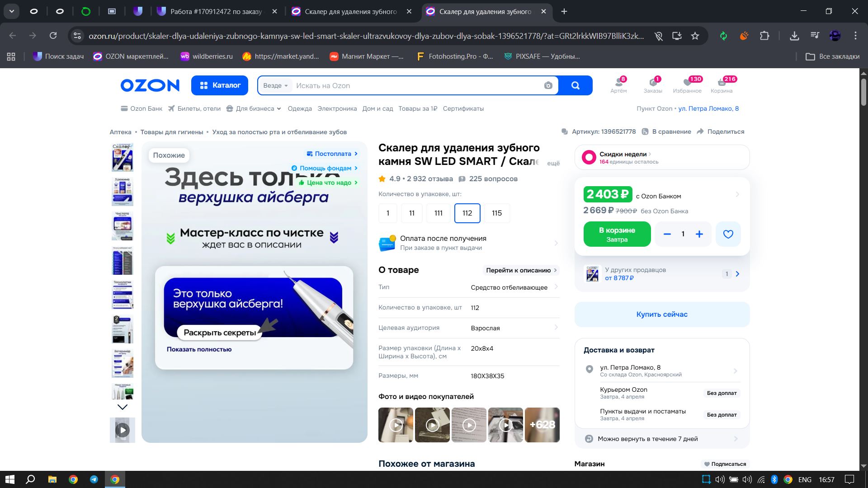This screenshot has width=868, height=488.
Task: Select package quantity option 111
Action: [x=438, y=213]
